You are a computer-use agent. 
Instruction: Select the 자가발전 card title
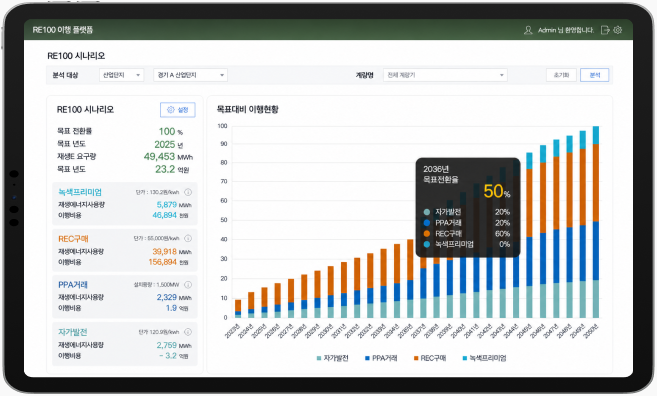(x=72, y=332)
